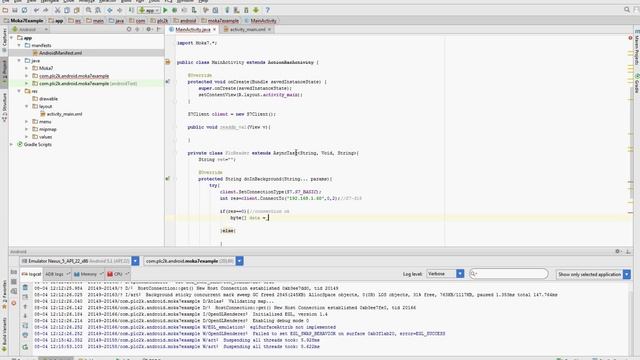Close the activity_main.xml tab
640x360 pixels.
click(269, 29)
